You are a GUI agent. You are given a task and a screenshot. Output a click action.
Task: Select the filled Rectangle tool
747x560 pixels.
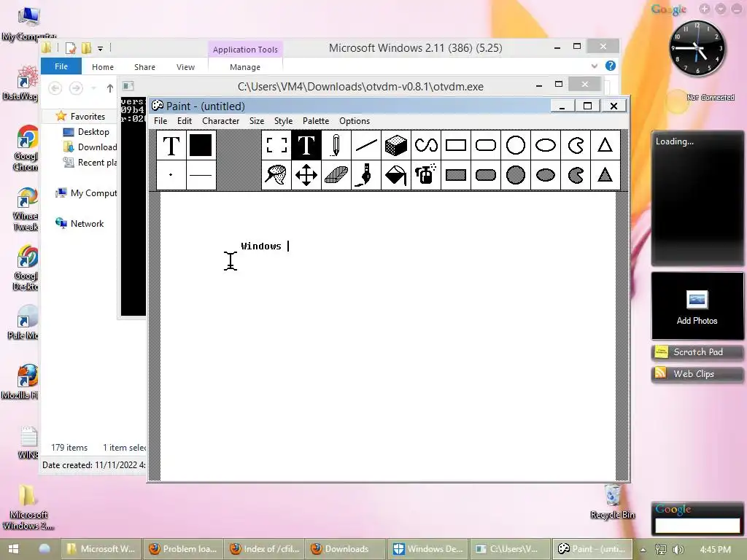(456, 175)
